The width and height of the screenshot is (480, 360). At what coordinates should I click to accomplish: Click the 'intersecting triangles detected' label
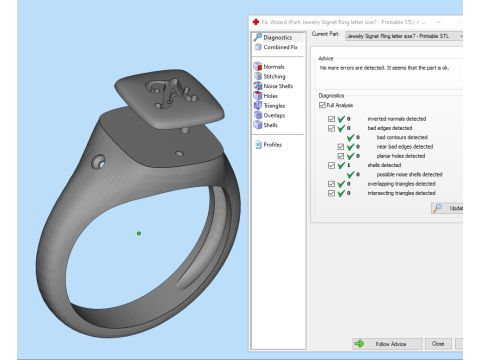pos(401,193)
